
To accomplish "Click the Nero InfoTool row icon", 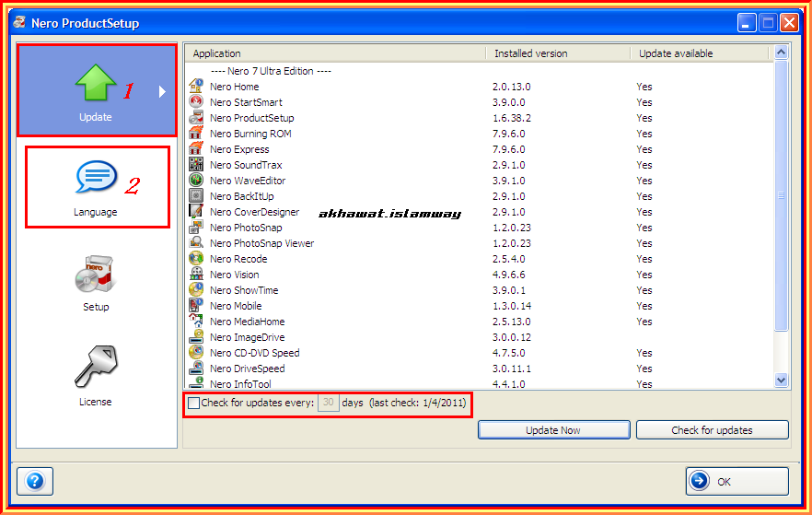I will click(x=196, y=382).
